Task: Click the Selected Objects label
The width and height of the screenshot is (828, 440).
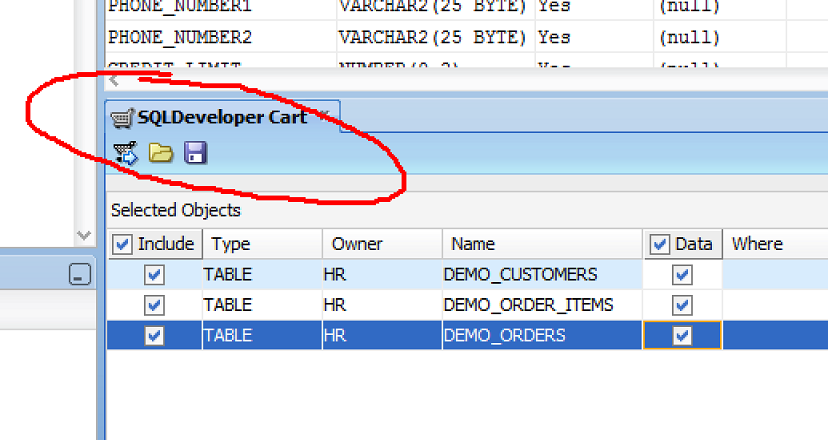Action: (x=175, y=210)
